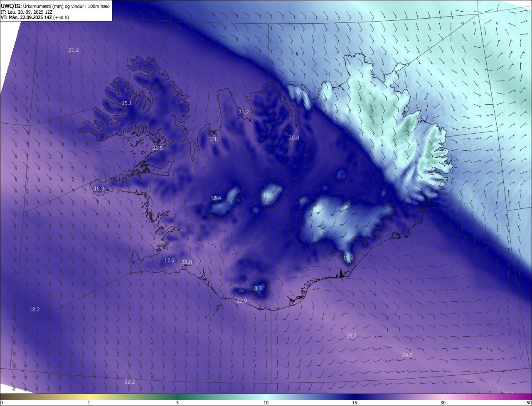Click the '5' label on the colour scale
Screen dimensions: 532x406
177,403
